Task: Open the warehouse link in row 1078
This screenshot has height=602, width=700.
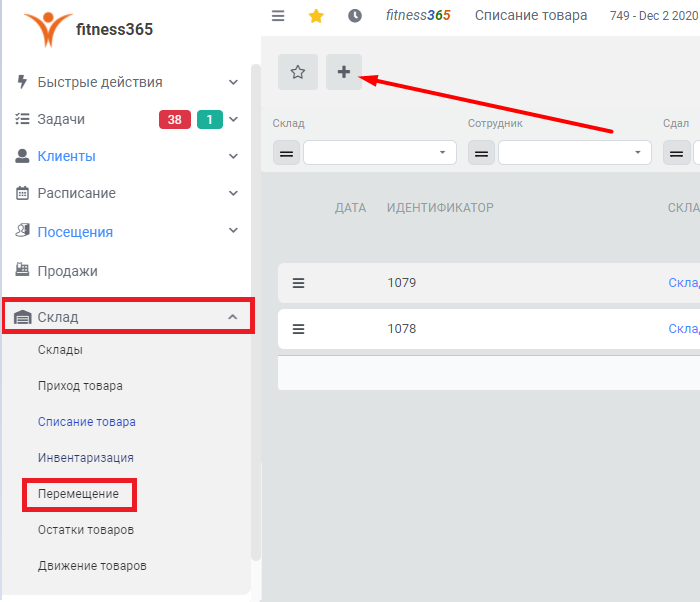Action: 684,329
